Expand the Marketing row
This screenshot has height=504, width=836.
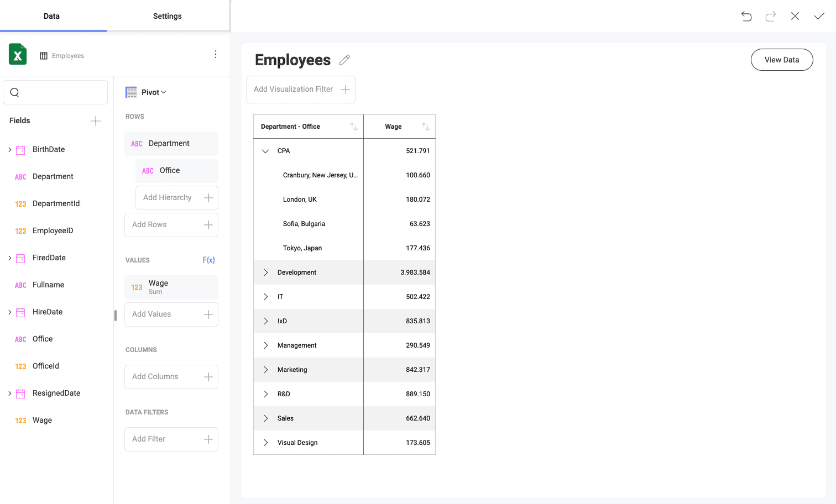(265, 370)
